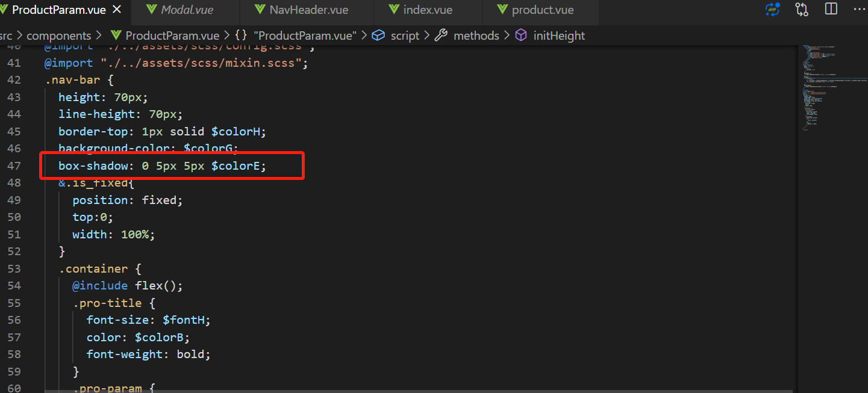This screenshot has width=868, height=393.
Task: Click the .pro-title selector line
Action: 114,303
